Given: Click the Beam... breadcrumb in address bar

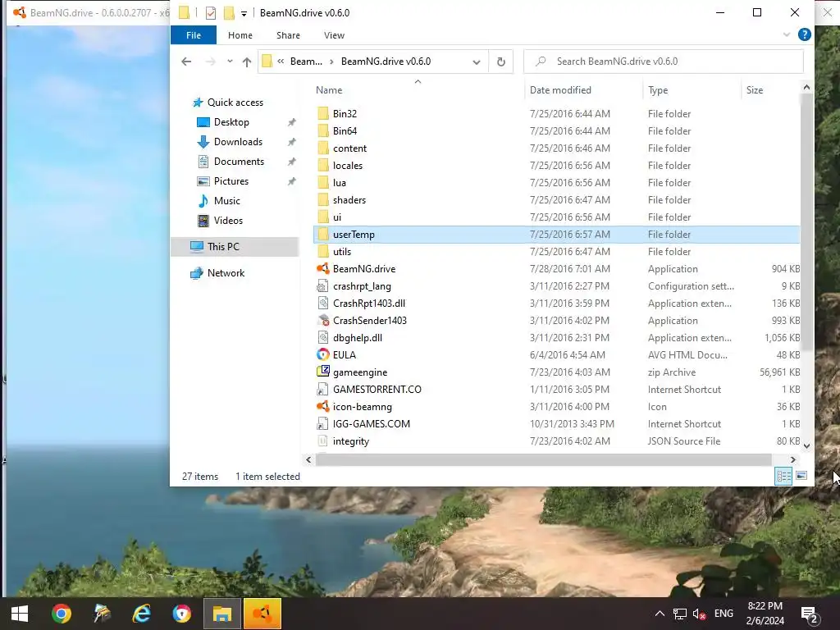Looking at the screenshot, I should 306,61.
